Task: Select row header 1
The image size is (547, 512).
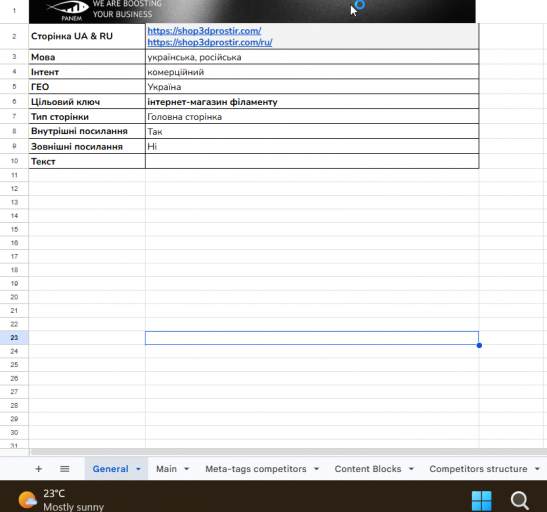Action: pos(14,11)
